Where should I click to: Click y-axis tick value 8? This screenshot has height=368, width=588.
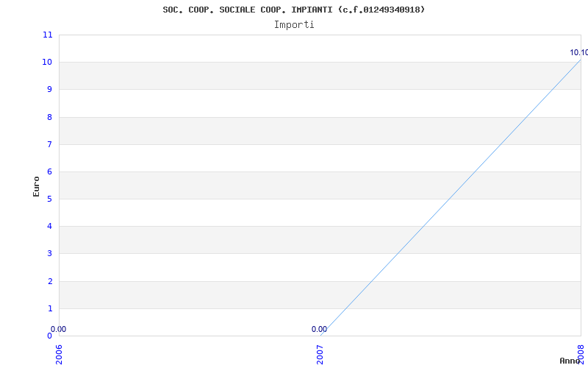(50, 117)
